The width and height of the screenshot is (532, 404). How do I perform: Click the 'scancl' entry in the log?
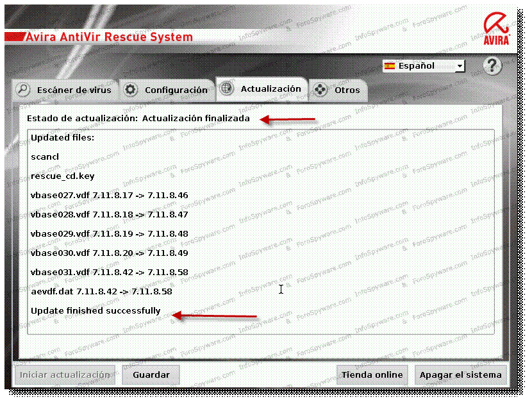(x=45, y=157)
